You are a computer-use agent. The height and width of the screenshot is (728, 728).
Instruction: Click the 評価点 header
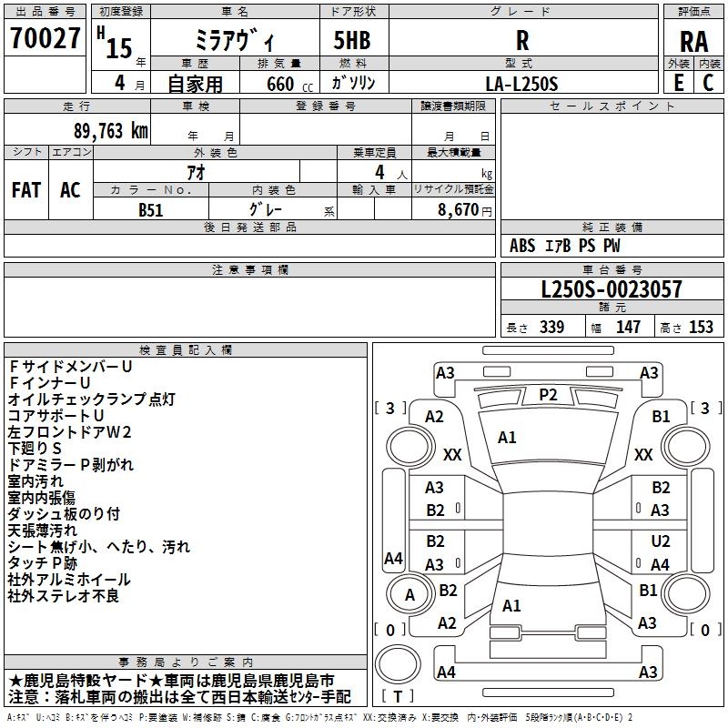693,12
